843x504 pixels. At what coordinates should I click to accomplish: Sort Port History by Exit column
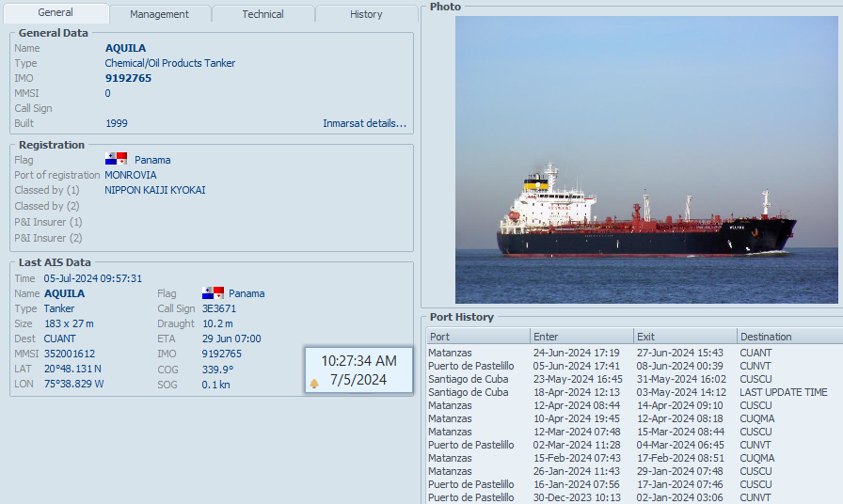coord(685,337)
